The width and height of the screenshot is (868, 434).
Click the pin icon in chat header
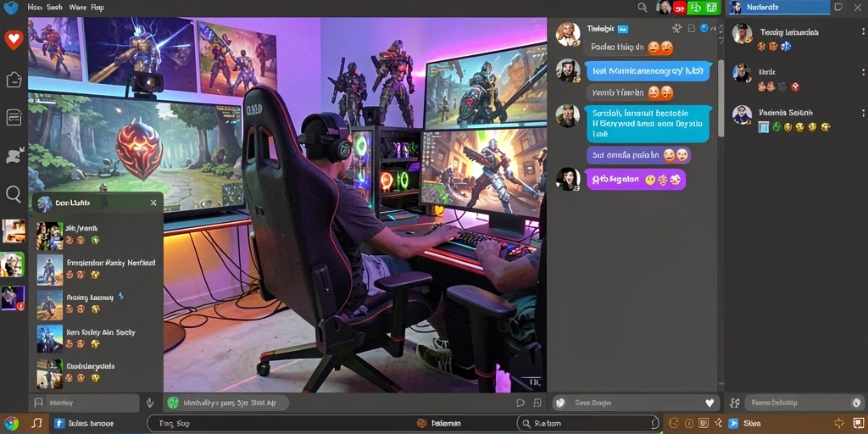676,28
